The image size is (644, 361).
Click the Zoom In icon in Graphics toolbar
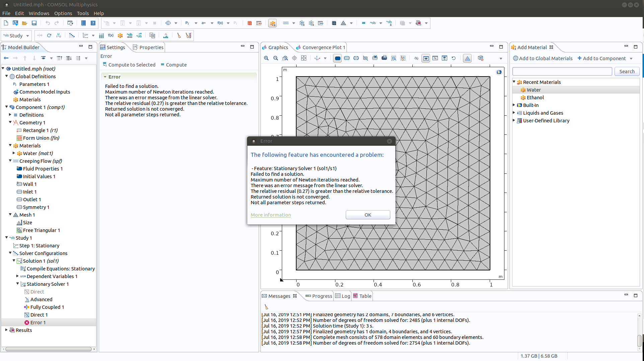[266, 58]
